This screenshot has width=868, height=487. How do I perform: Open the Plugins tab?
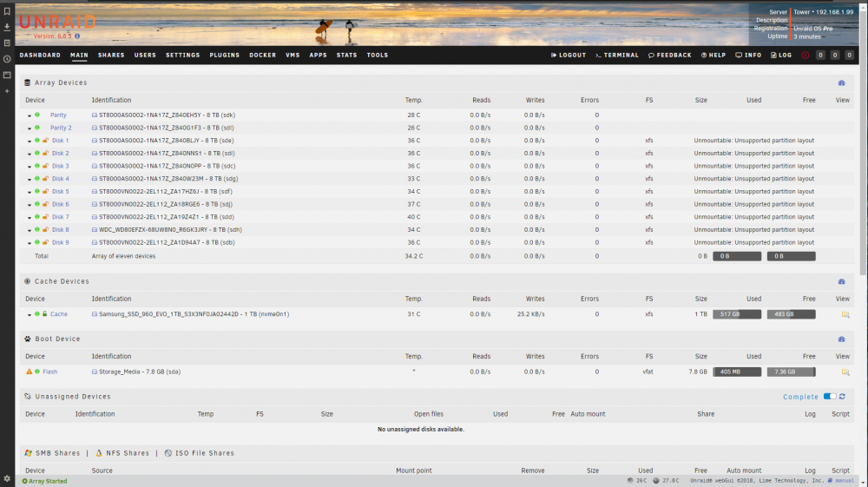[225, 56]
